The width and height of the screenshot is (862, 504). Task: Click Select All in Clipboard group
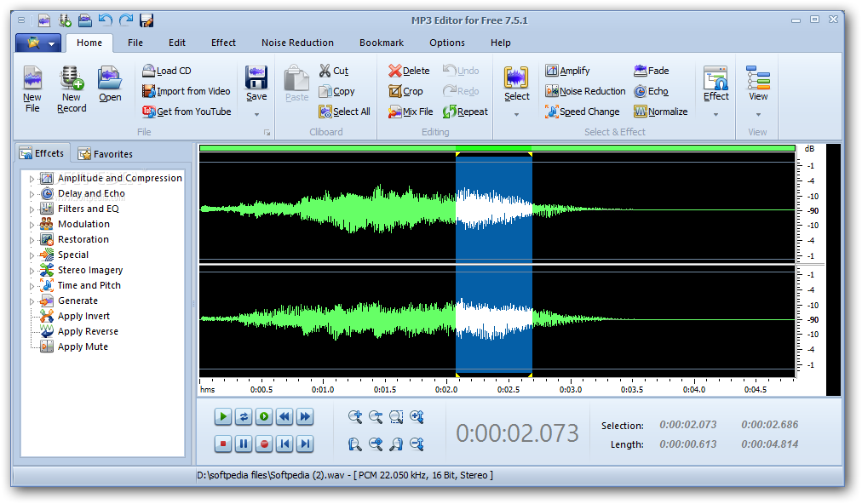tap(344, 111)
